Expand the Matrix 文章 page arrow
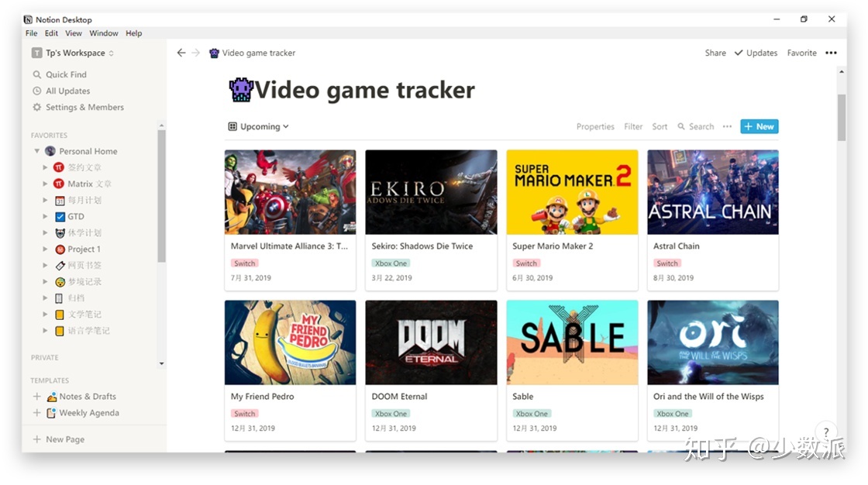 (45, 184)
